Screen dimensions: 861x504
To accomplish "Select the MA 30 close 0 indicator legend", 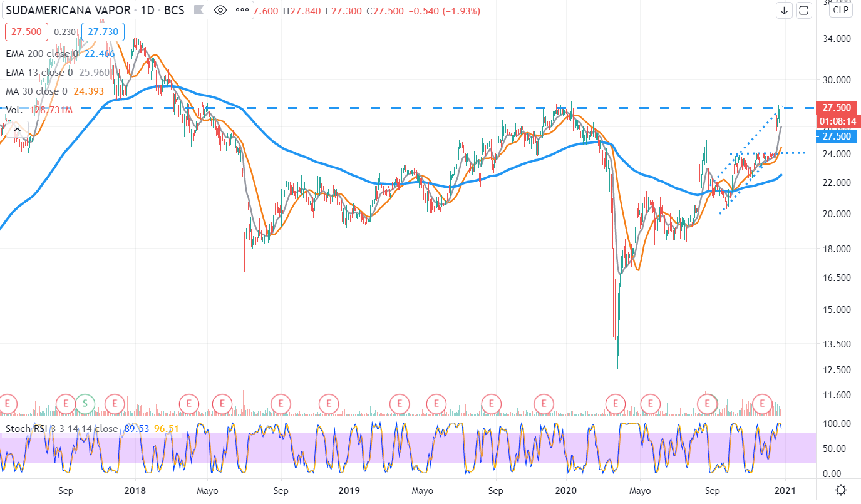I will point(36,91).
